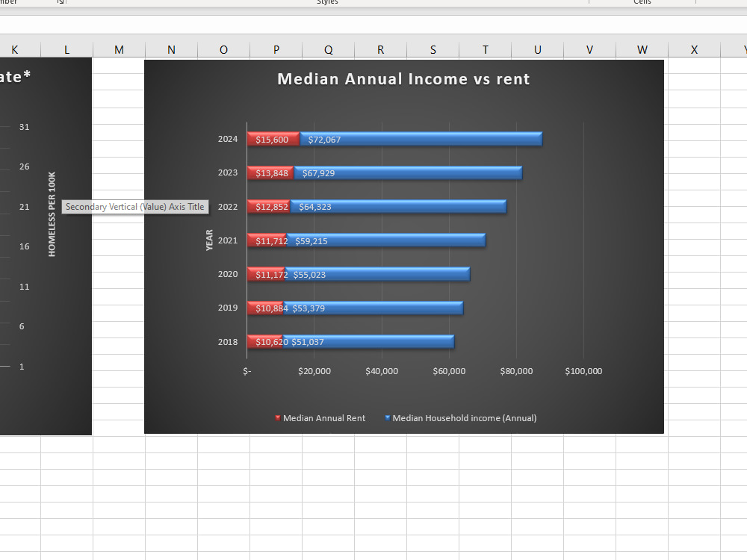Screen dimensions: 747x560
Task: Select the $72,067 income bar for 2024
Action: [421, 139]
